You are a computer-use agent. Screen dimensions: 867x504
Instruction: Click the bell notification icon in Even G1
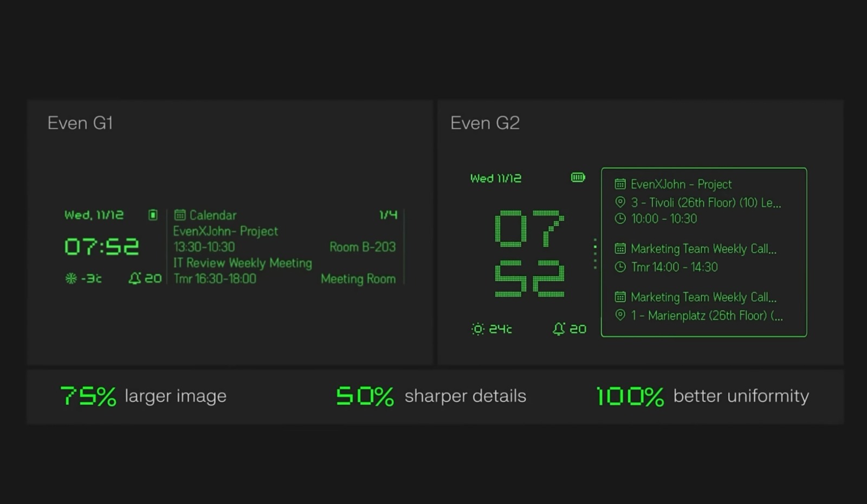coord(134,278)
